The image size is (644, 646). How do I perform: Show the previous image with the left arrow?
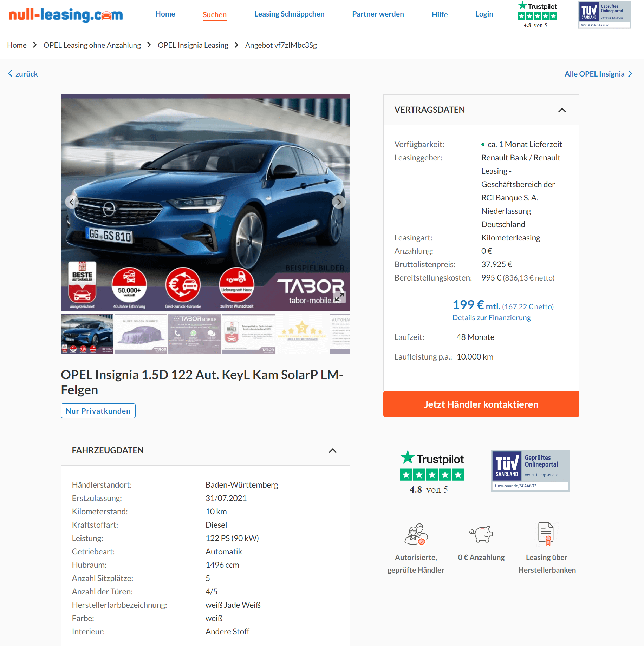click(x=72, y=202)
